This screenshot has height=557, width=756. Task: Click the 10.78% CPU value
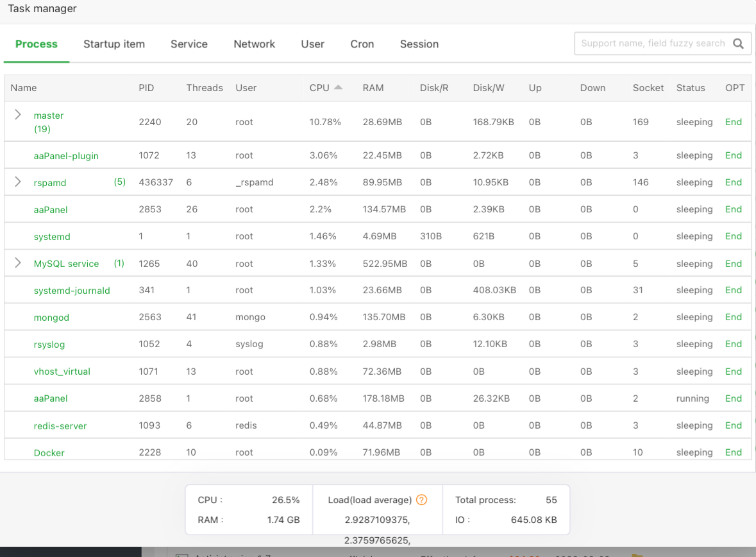325,122
